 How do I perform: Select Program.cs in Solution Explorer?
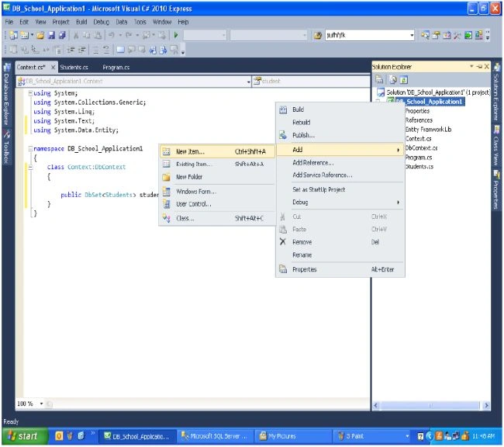click(419, 158)
